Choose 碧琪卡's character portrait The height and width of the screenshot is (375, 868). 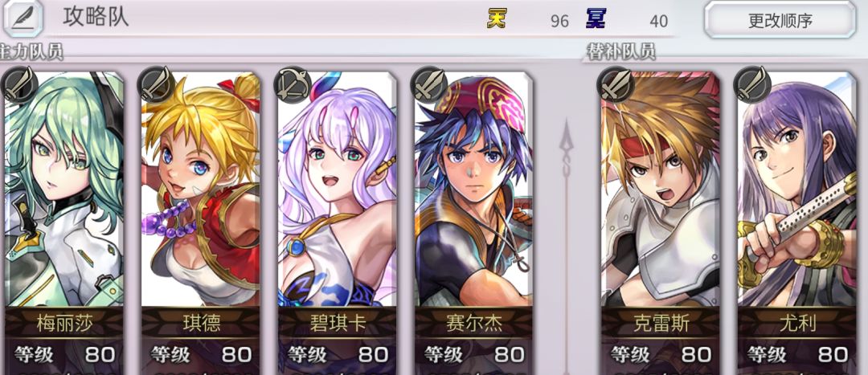[337, 190]
